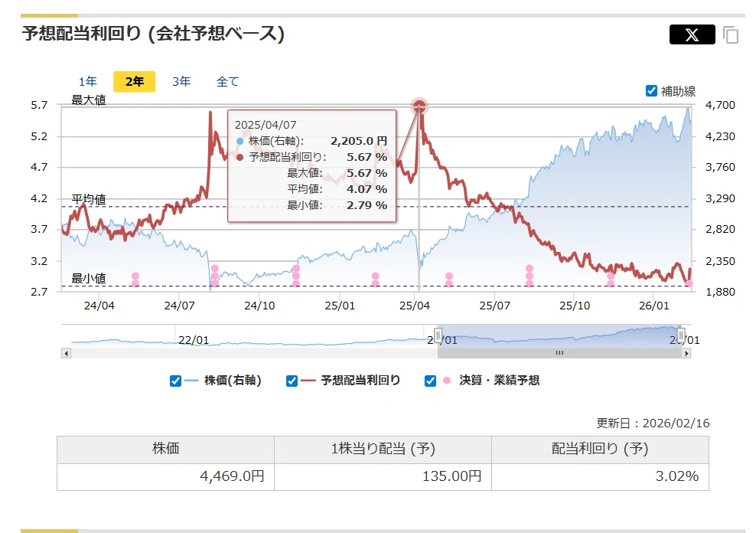Click the 株価 table header

tap(166, 449)
